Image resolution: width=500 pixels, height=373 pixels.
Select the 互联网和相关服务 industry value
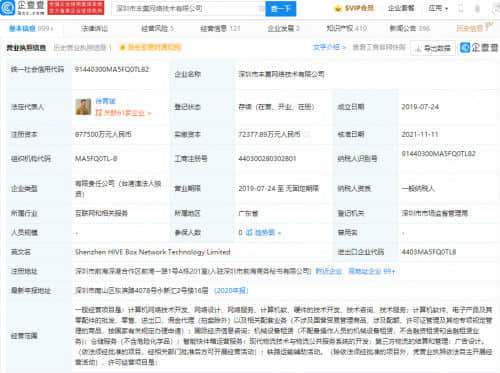point(101,213)
